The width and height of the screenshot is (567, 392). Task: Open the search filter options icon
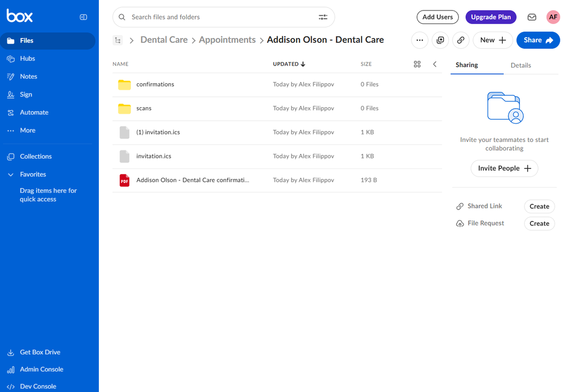coord(323,17)
